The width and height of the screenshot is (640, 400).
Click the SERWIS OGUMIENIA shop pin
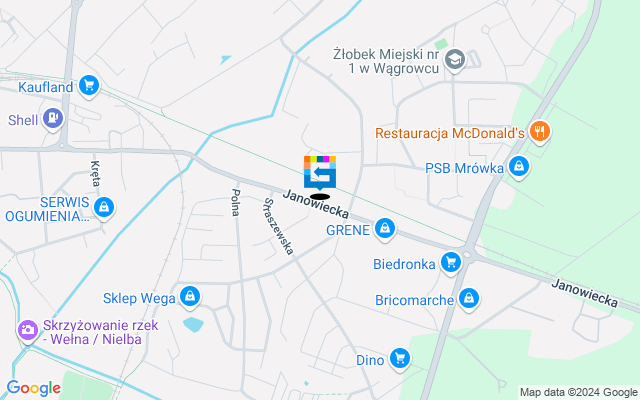click(x=104, y=208)
